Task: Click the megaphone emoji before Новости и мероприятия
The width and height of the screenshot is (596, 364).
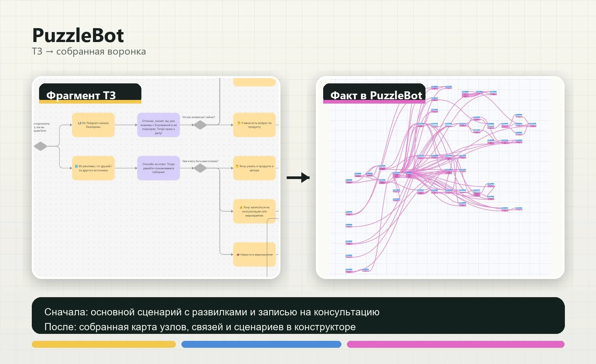Action: tap(238, 255)
